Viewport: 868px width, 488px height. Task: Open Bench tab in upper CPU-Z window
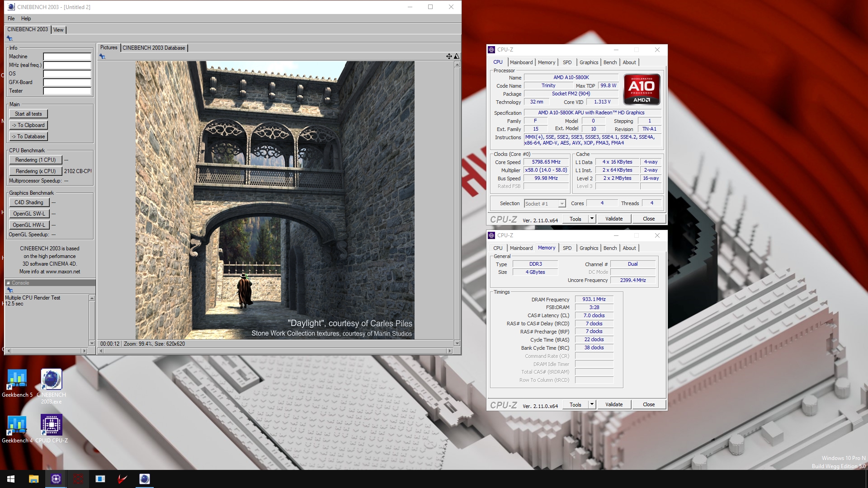610,62
